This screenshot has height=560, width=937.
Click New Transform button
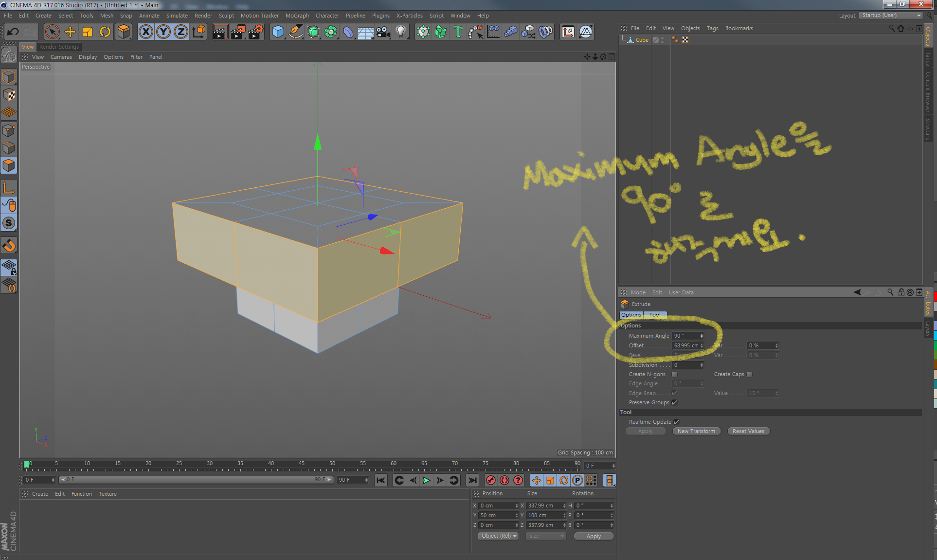click(696, 431)
